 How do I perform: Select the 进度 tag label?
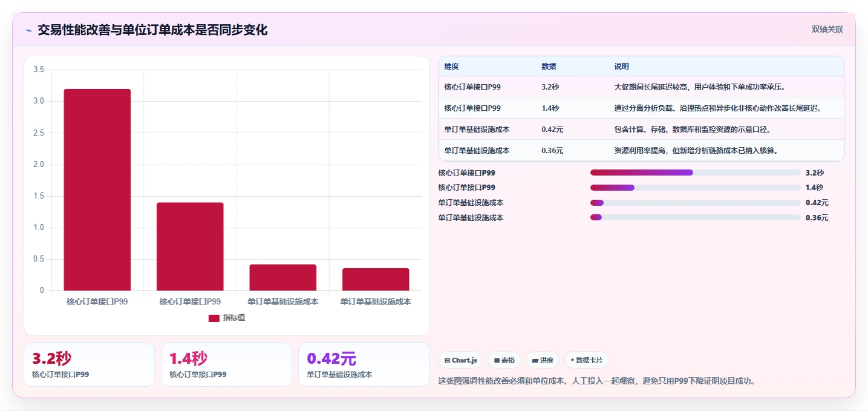[x=547, y=360]
